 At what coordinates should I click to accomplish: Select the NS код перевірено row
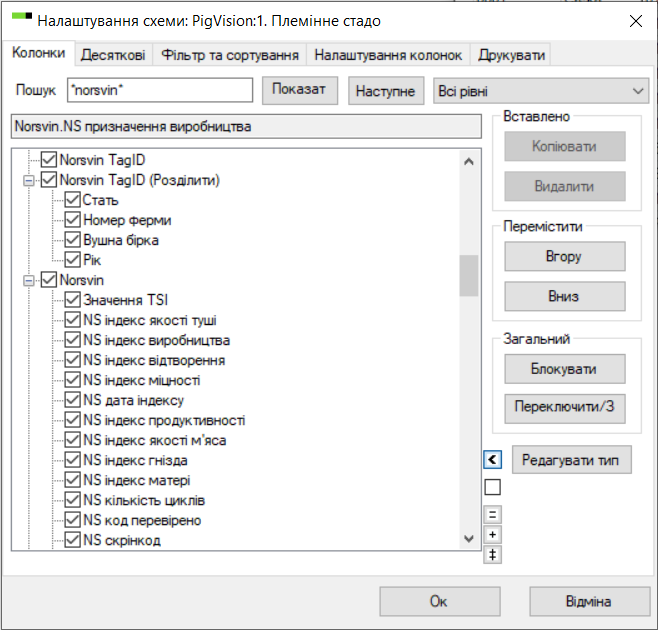(x=142, y=520)
